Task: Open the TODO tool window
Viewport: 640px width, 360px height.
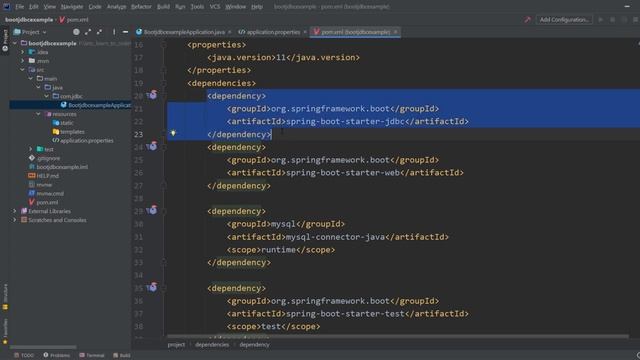Action: (24, 356)
